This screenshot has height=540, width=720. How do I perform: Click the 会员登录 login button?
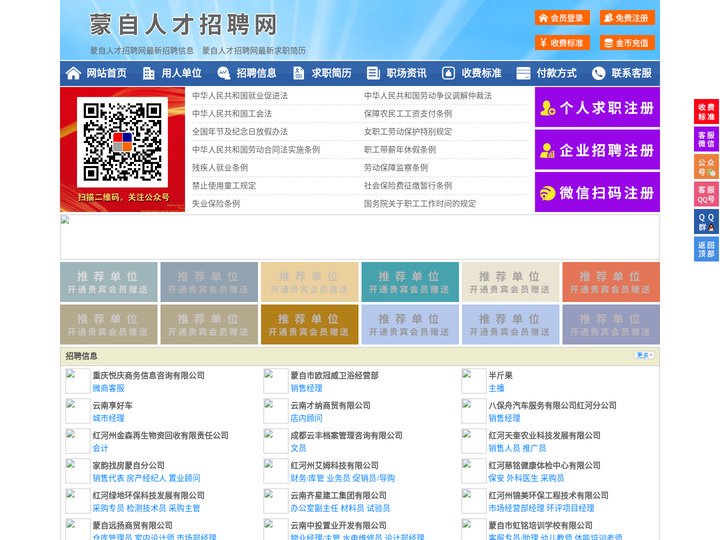click(x=562, y=18)
